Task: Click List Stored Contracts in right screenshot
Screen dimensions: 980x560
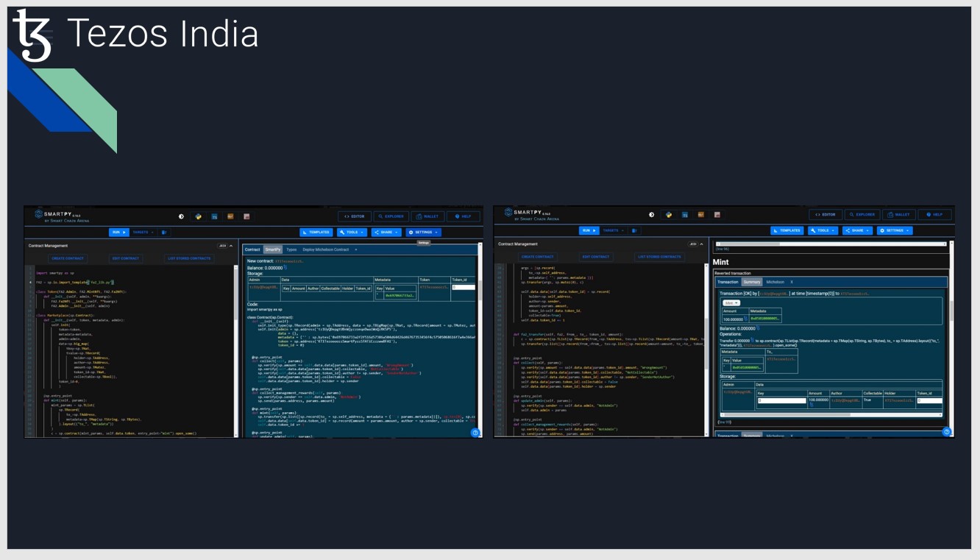Action: pos(660,257)
